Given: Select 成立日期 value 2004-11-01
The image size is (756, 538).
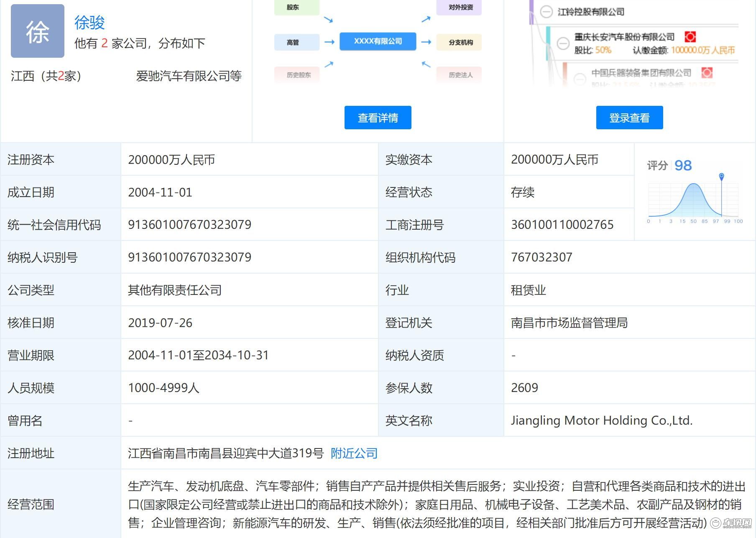Looking at the screenshot, I should tap(160, 192).
